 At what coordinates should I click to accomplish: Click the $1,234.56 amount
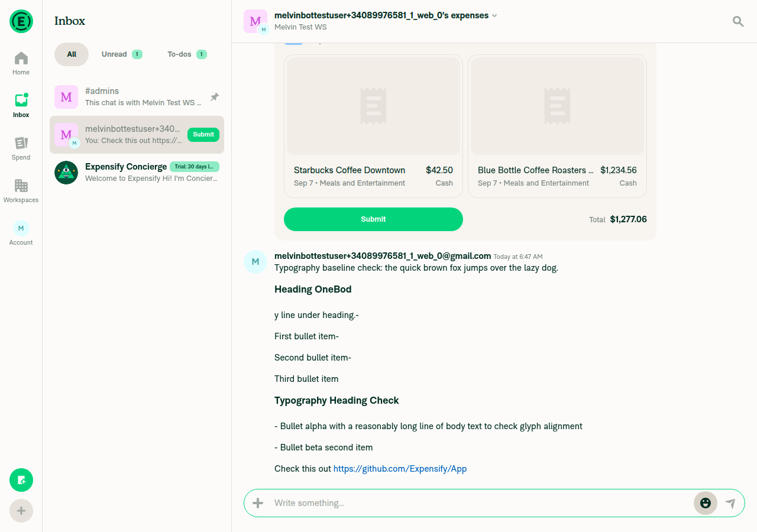(619, 170)
